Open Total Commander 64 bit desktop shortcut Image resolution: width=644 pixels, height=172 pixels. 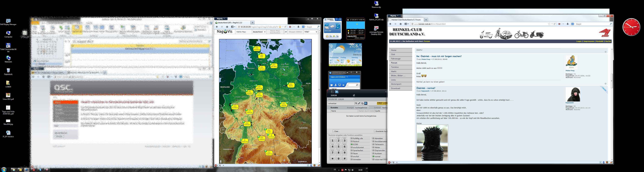tap(8, 46)
